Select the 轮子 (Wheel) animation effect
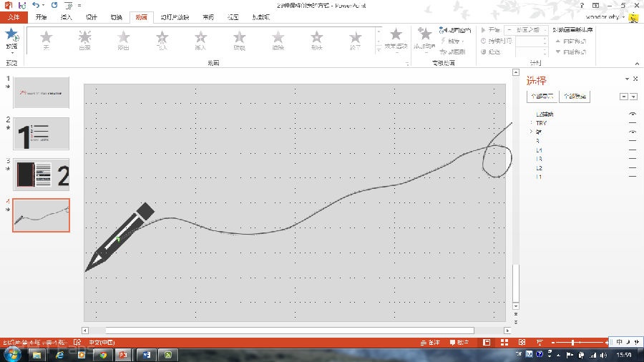This screenshot has height=362, width=644. point(355,40)
